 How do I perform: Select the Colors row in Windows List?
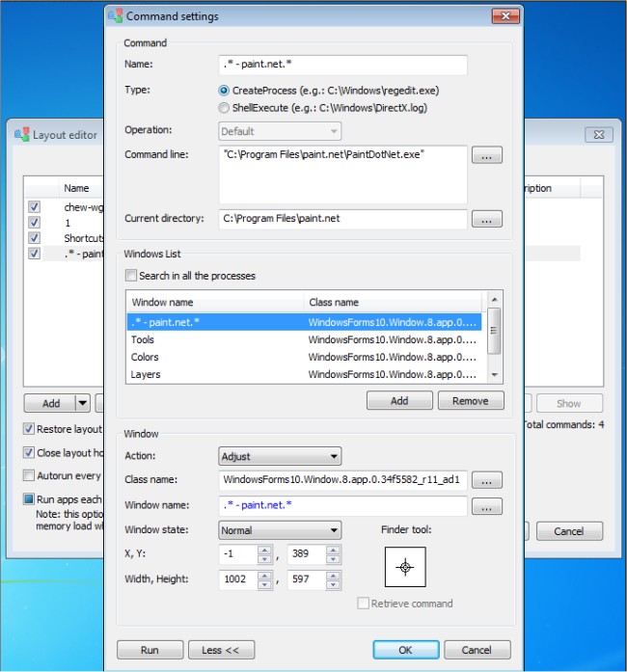pyautogui.click(x=304, y=357)
